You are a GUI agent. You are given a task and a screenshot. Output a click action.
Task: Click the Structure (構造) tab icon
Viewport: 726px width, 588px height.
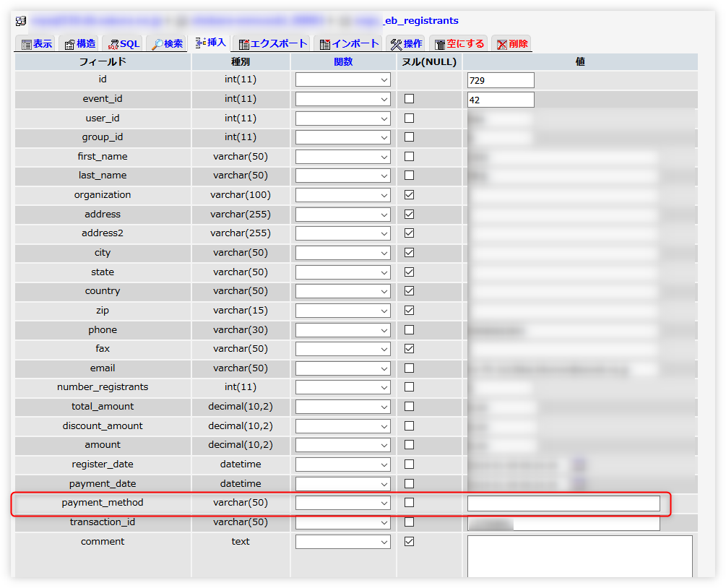pos(69,45)
